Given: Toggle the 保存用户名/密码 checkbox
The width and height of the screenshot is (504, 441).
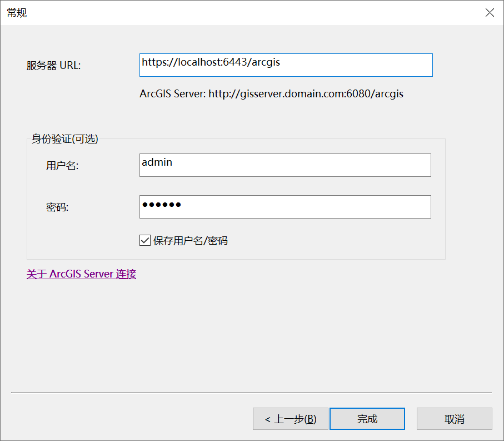Looking at the screenshot, I should (x=145, y=240).
